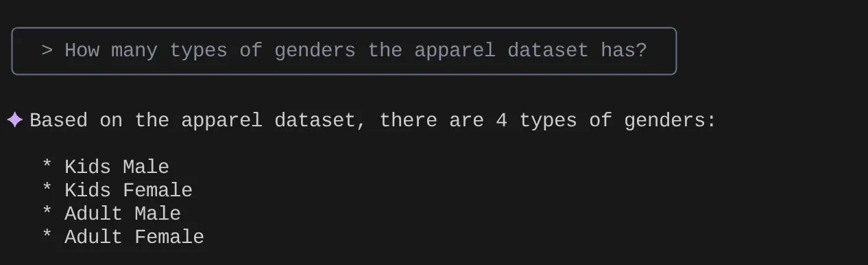Click the asterisk bullet before Kids Male
868x265 pixels.
pyautogui.click(x=47, y=166)
